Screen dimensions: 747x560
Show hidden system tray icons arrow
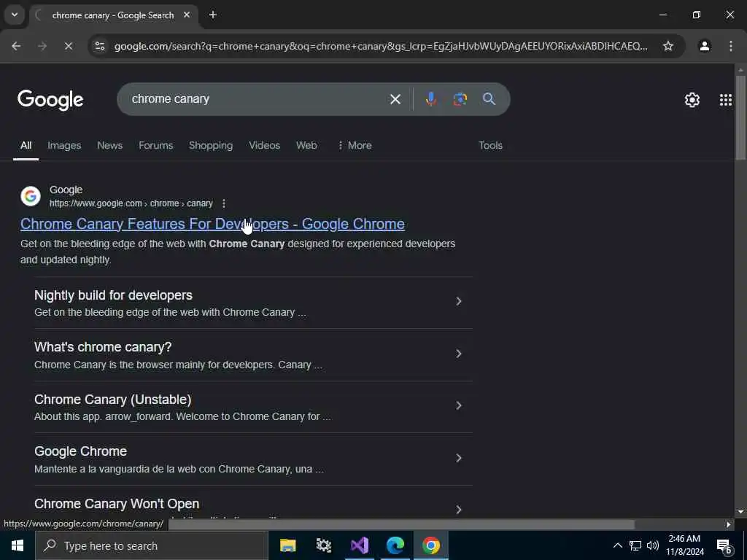(x=617, y=545)
